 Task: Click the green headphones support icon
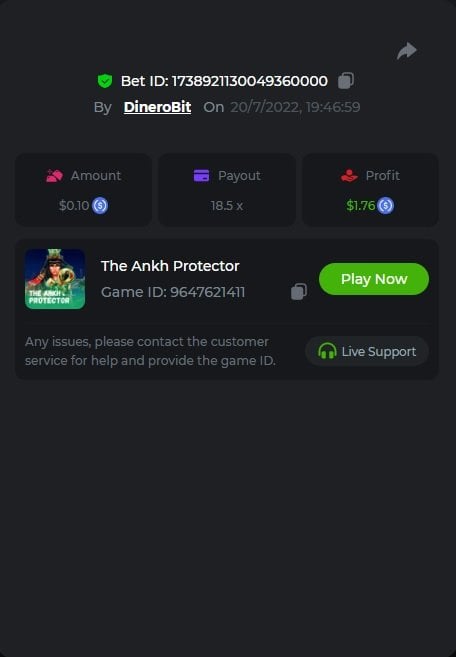point(327,351)
